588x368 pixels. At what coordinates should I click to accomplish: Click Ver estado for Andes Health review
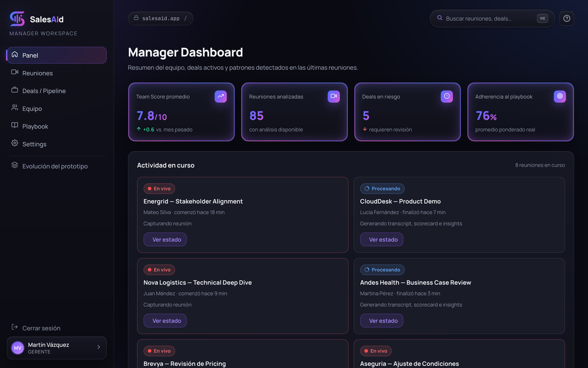pos(382,321)
